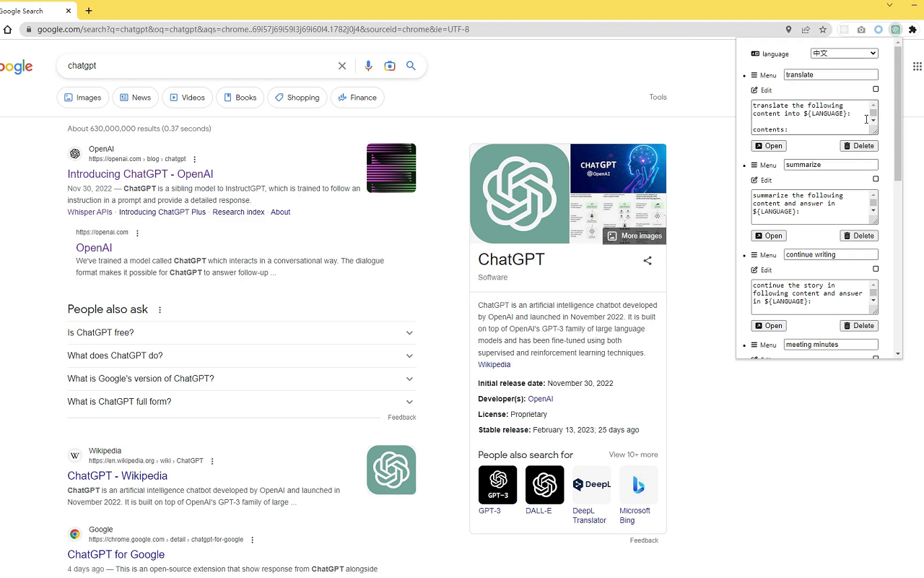
Task: Expand the question 'What does ChatGPT do?'
Action: coord(242,356)
